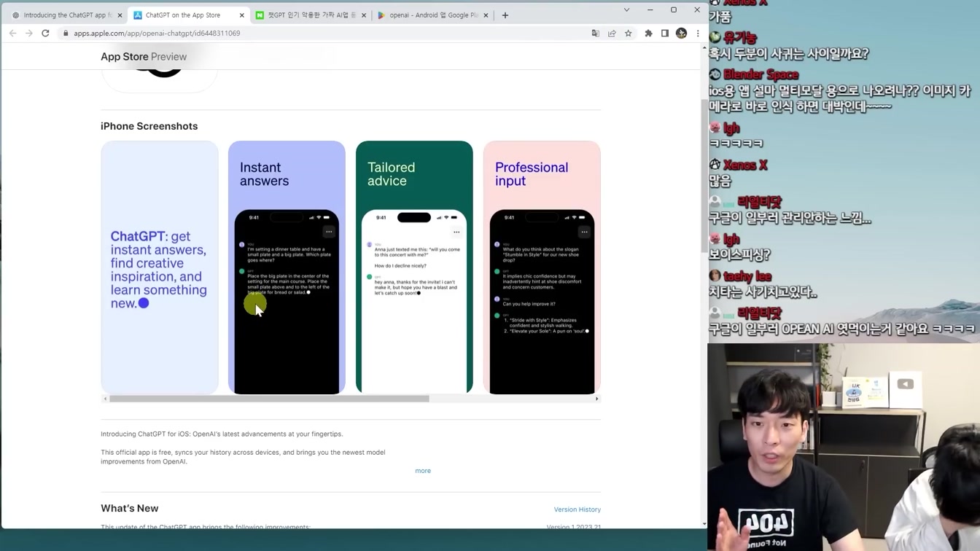Open the Naver tab about fake ChatGPT apps
The image size is (980, 551).
pyautogui.click(x=311, y=15)
